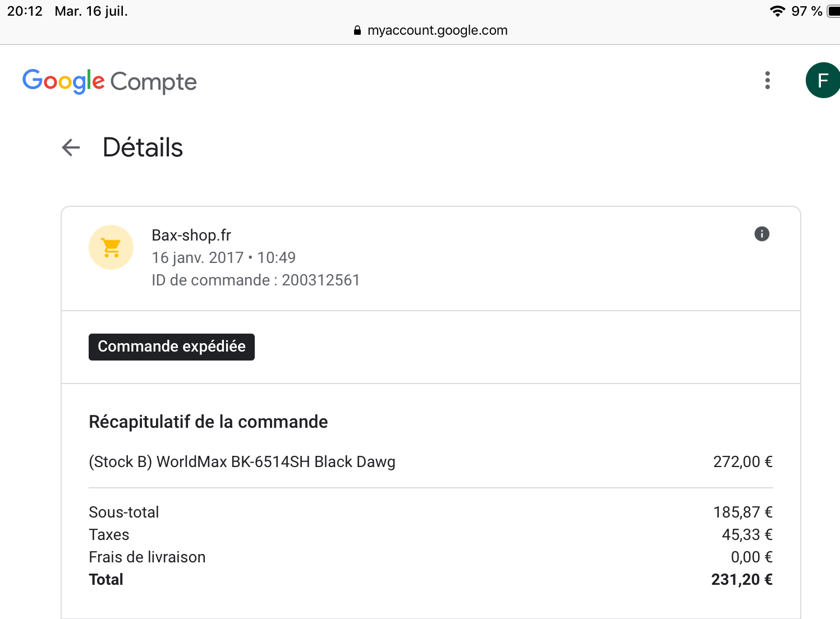840x619 pixels.
Task: Open the account avatar with letter F
Action: (823, 80)
